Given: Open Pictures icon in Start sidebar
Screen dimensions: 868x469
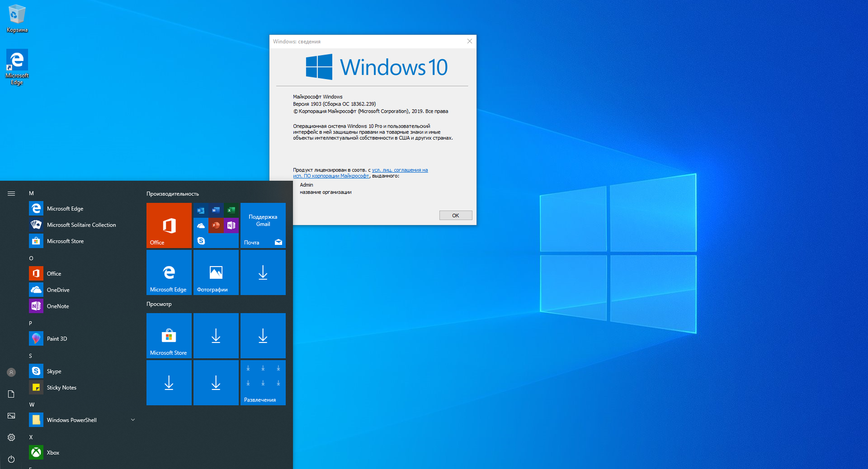Looking at the screenshot, I should point(11,416).
